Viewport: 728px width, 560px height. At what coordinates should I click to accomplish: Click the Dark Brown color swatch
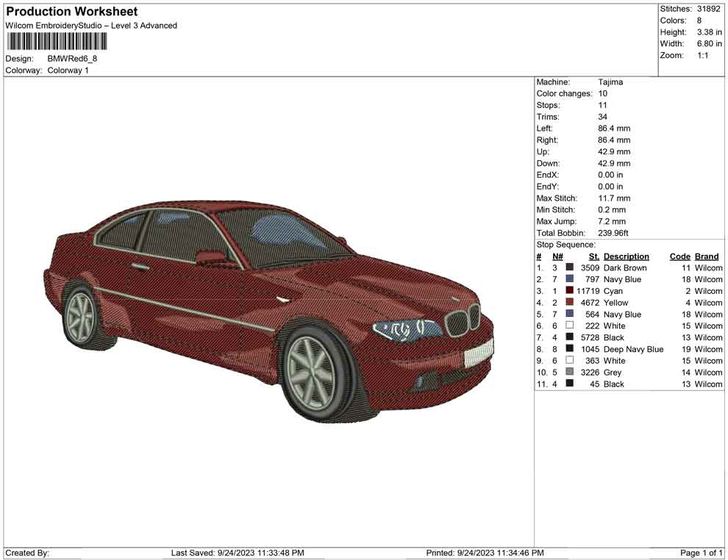coord(569,268)
